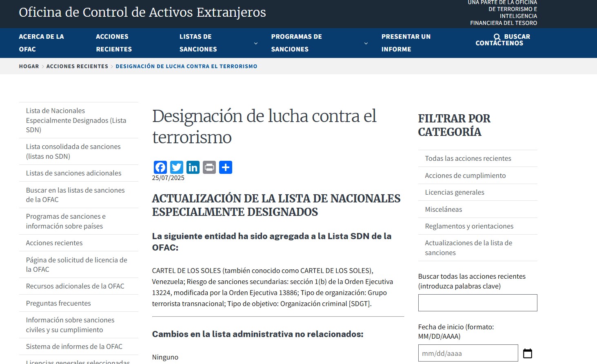The height and width of the screenshot is (364, 597).
Task: Select Programas de Sanciones menu
Action: (x=296, y=43)
